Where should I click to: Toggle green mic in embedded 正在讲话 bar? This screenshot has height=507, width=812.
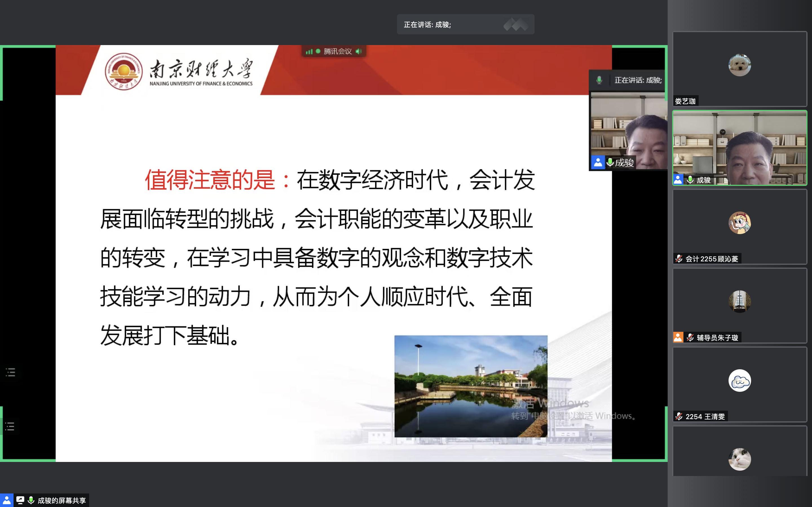click(x=599, y=80)
